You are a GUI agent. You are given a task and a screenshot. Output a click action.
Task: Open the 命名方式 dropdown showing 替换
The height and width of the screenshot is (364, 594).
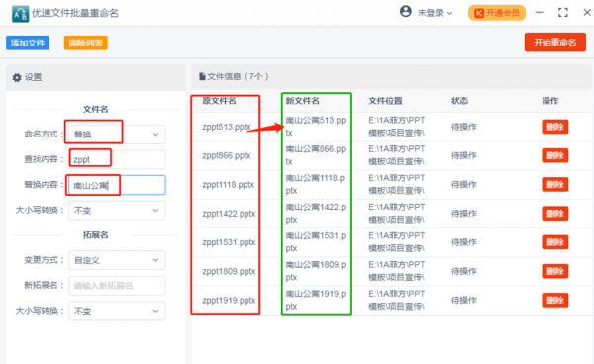coord(117,135)
